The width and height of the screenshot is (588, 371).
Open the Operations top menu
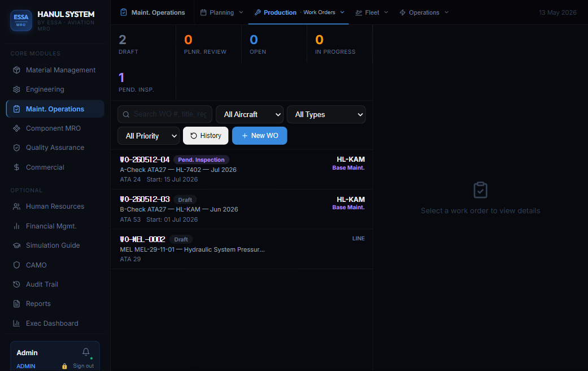424,12
